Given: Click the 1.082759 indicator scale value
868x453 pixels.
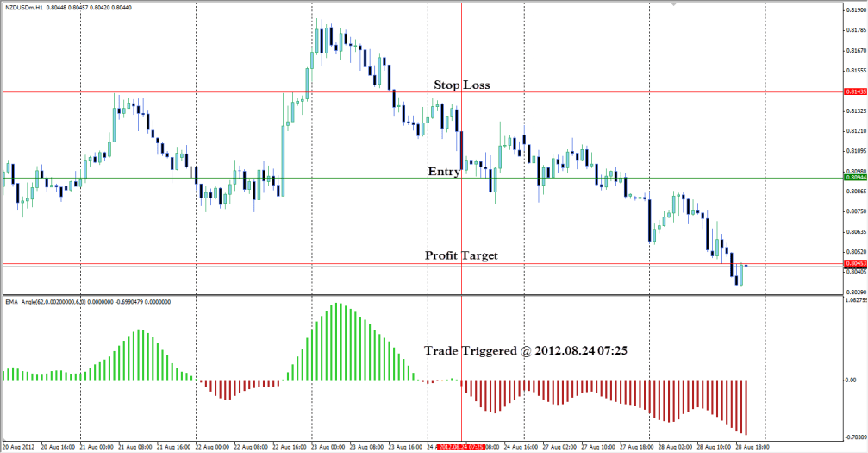Looking at the screenshot, I should 857,300.
